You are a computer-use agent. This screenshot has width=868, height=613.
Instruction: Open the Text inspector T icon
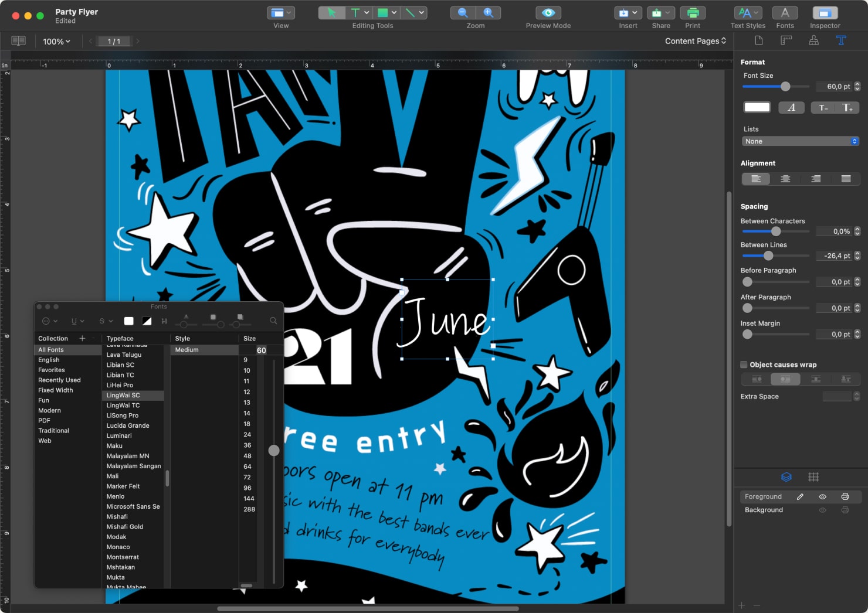pos(841,40)
